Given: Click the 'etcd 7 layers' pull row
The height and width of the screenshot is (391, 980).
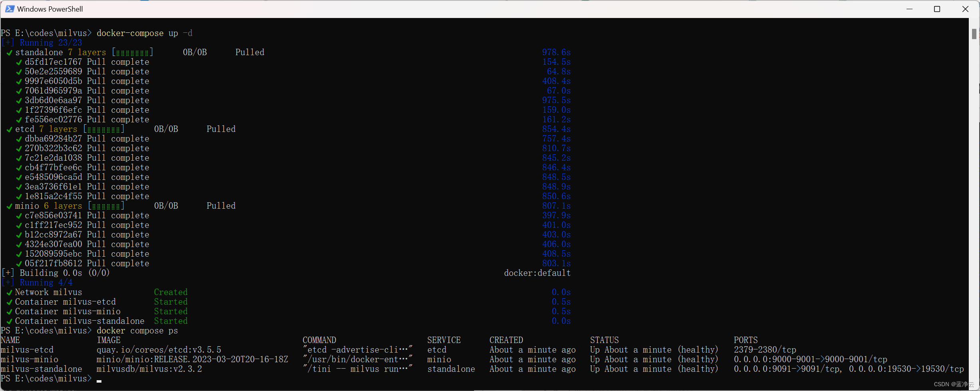Looking at the screenshot, I should tap(121, 129).
